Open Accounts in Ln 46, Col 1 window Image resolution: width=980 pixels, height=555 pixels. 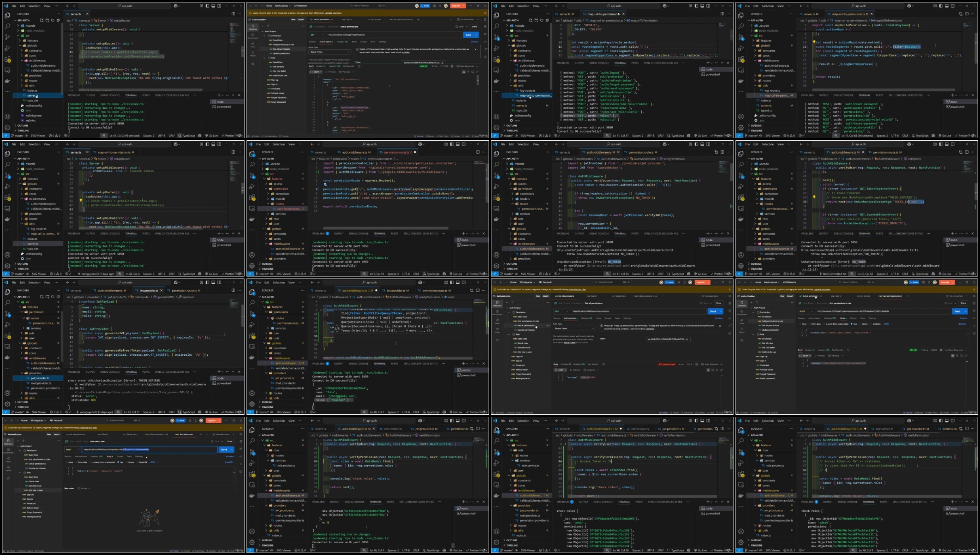pos(252,531)
